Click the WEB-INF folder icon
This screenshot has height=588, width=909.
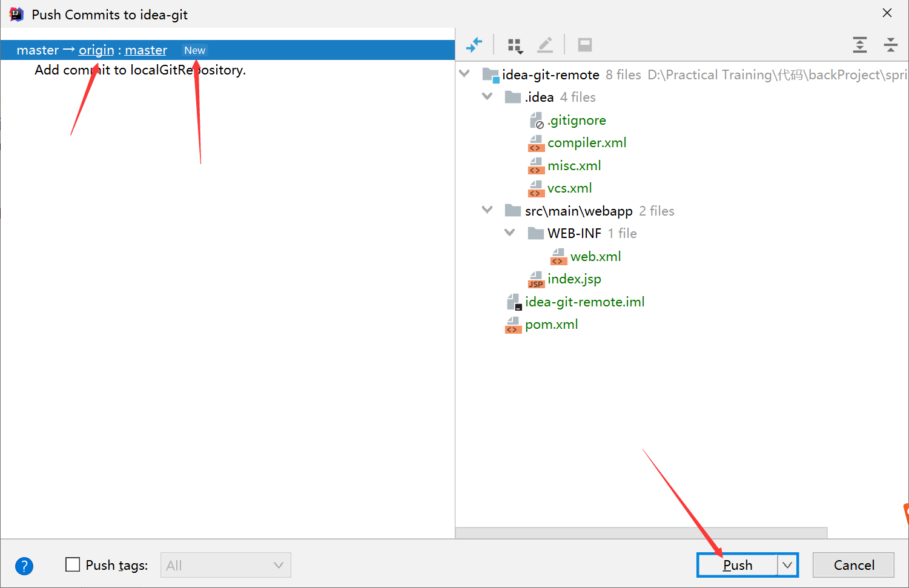tap(535, 233)
